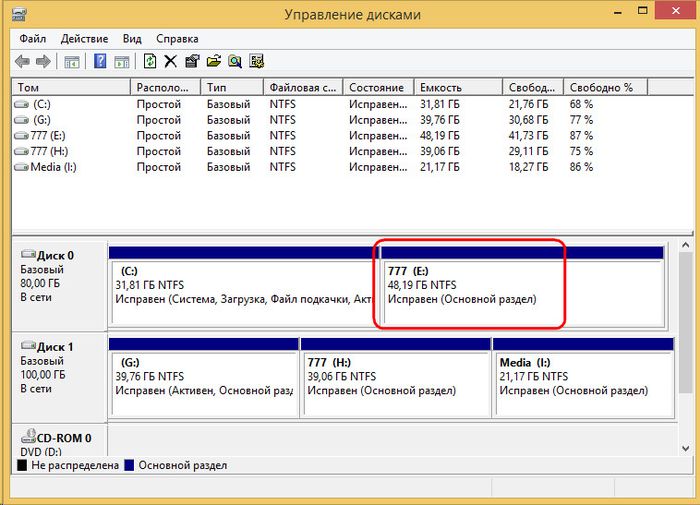
Task: Click the blue Основной раздел legend swatch
Action: [x=130, y=465]
